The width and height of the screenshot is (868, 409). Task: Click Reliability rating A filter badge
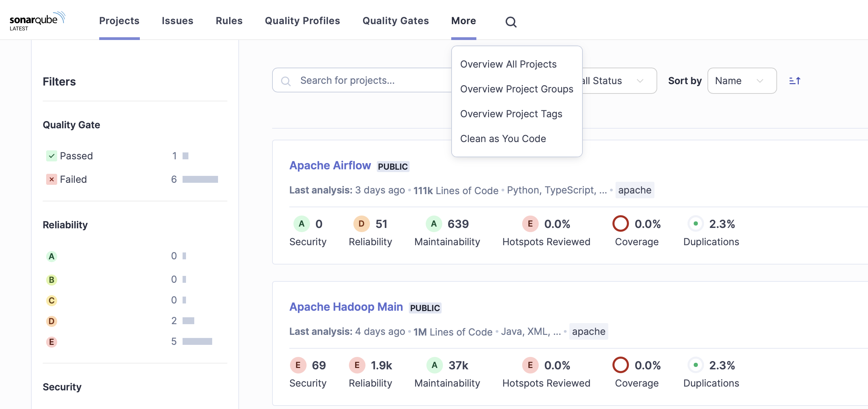coord(52,257)
